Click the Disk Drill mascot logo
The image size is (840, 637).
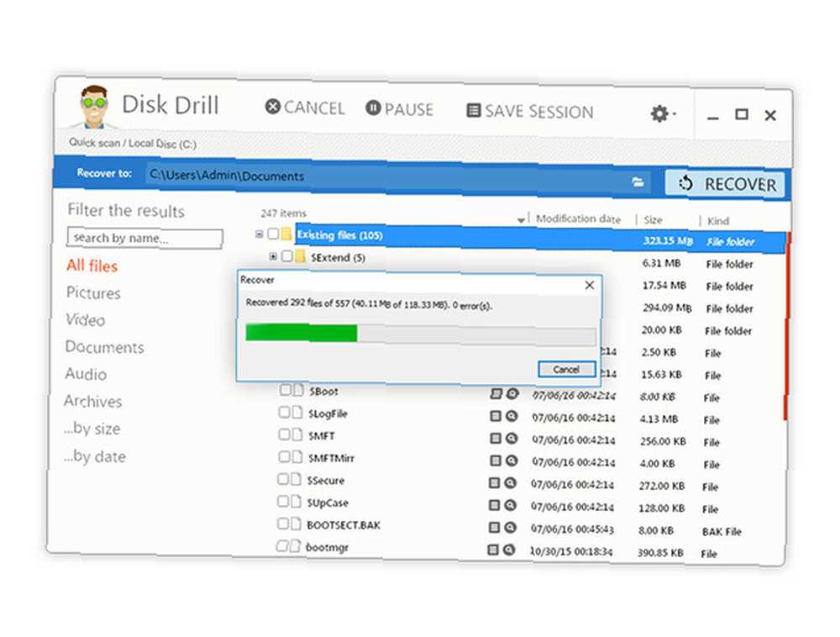coord(94,107)
